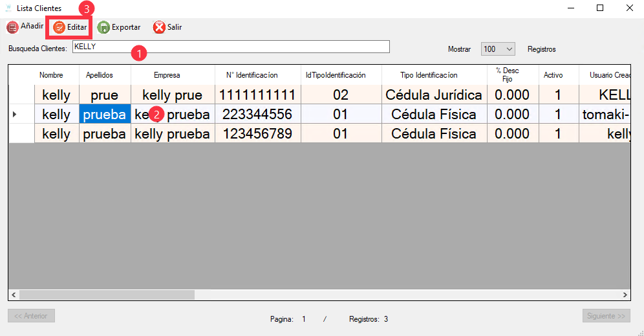
Task: Click the Lista Clientes window icon
Action: 8,8
